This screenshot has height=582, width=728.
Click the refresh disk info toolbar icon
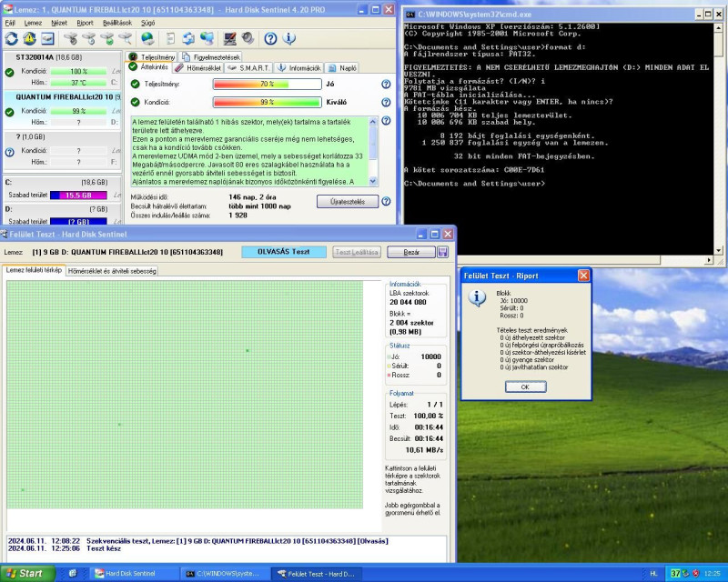click(12, 38)
